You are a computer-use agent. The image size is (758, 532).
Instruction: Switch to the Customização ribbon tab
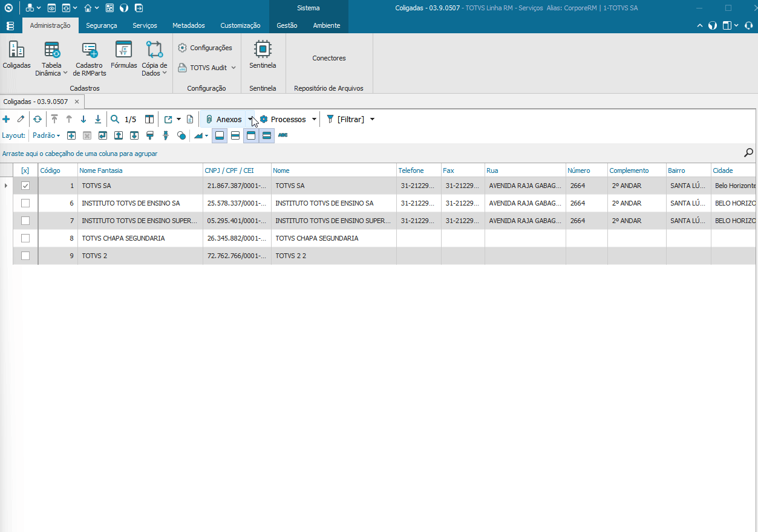coord(240,25)
